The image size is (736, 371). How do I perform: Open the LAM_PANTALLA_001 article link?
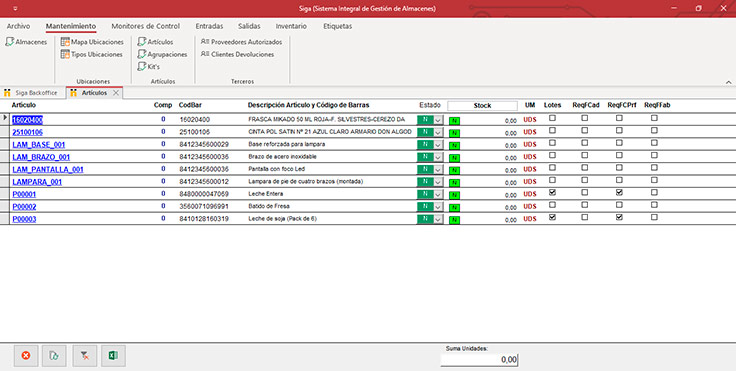point(48,170)
